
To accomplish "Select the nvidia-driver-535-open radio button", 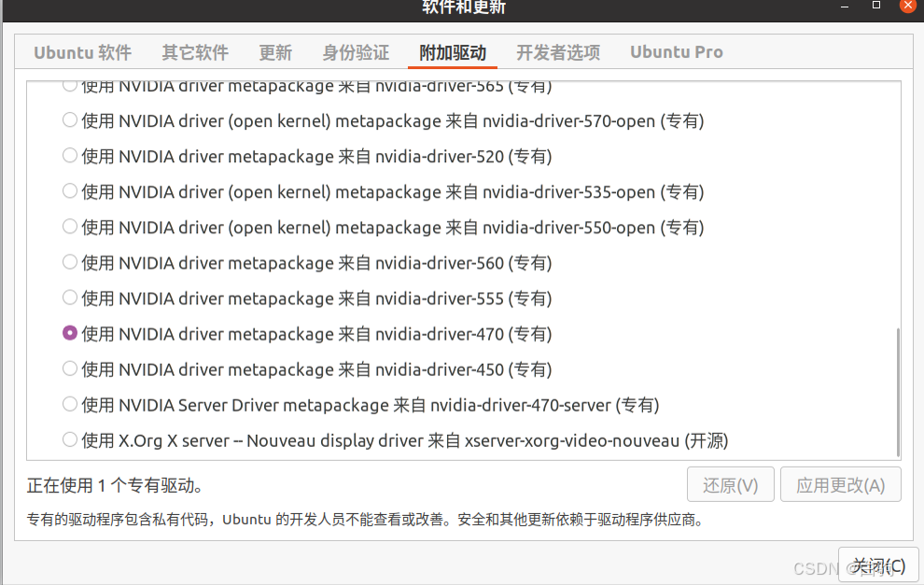I will click(x=70, y=191).
